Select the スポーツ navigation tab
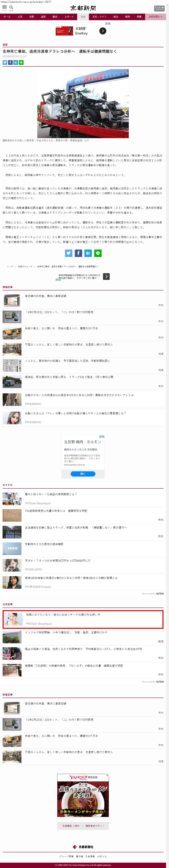169x868 pixels. pyautogui.click(x=69, y=17)
